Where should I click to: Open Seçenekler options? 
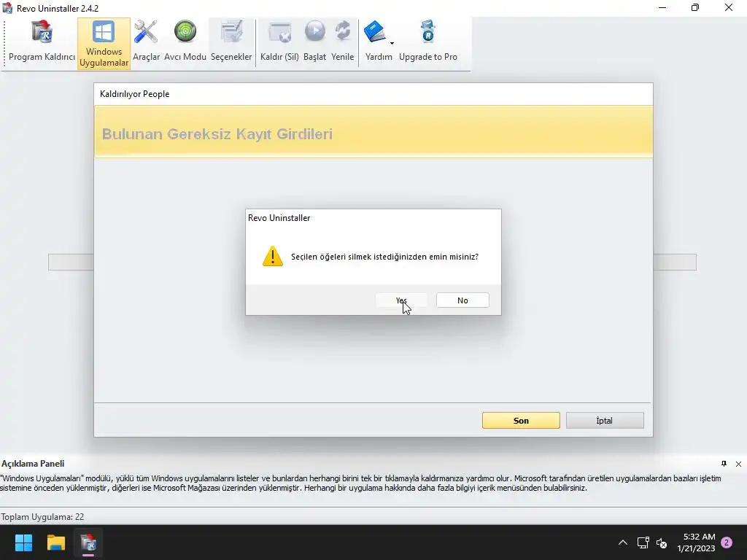coord(231,43)
